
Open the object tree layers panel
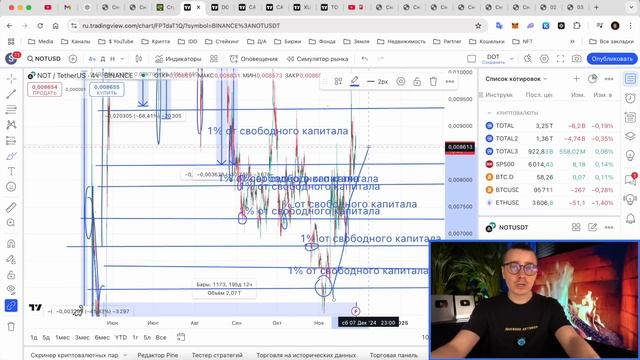pos(630,136)
